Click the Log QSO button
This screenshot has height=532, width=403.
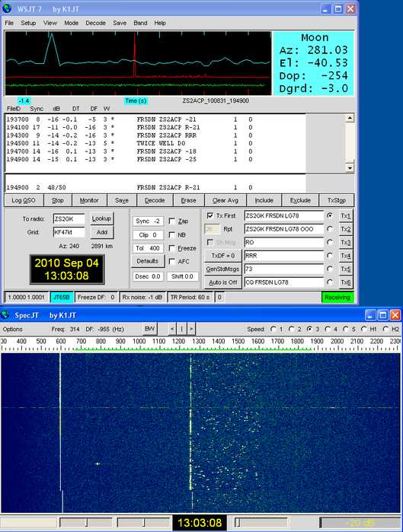coord(24,200)
